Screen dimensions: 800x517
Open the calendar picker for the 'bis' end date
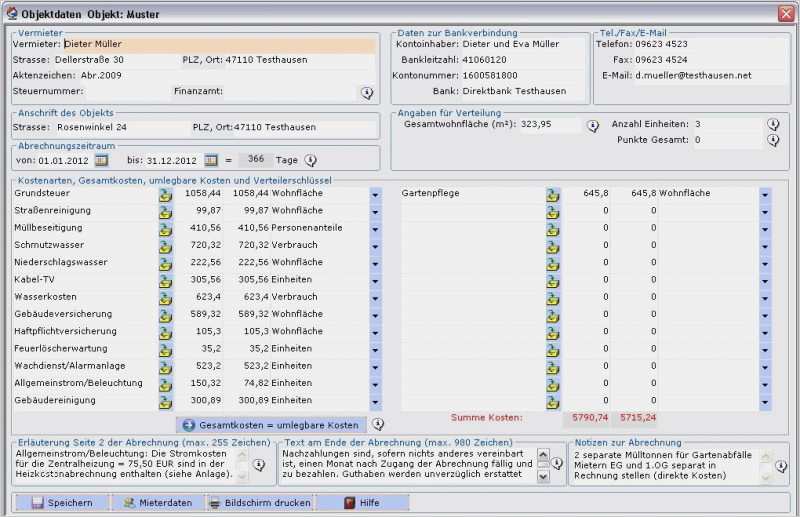(x=211, y=160)
